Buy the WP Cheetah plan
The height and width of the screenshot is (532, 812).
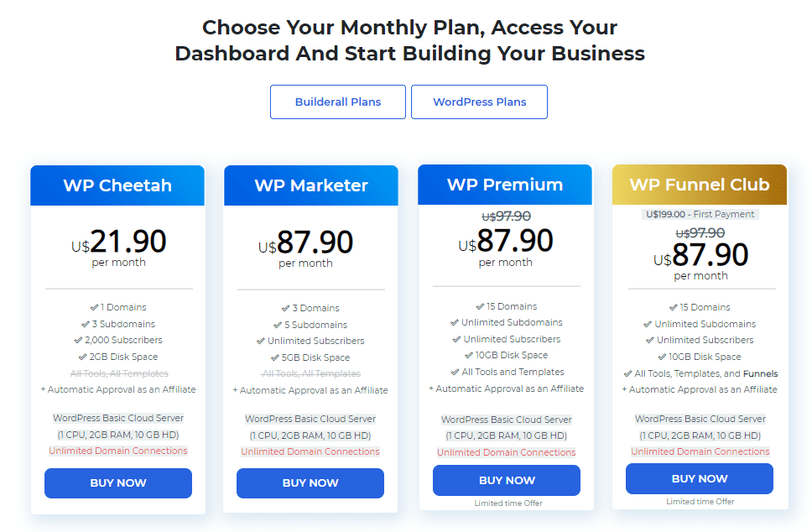(x=118, y=482)
